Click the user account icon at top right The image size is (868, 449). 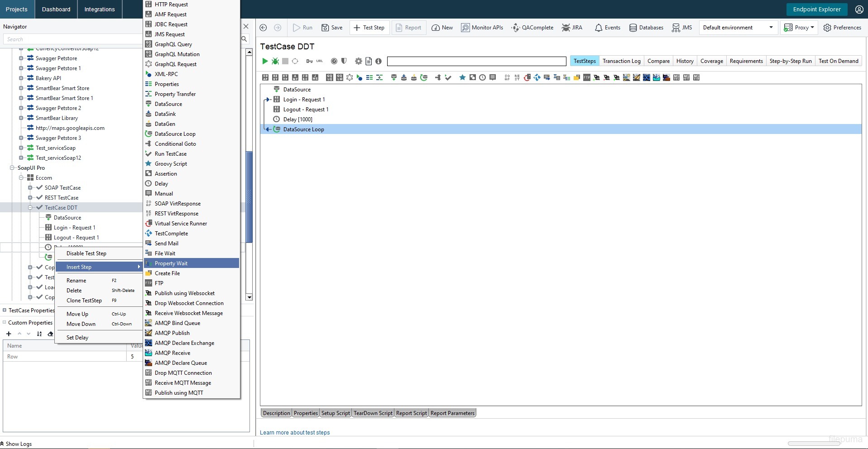859,10
